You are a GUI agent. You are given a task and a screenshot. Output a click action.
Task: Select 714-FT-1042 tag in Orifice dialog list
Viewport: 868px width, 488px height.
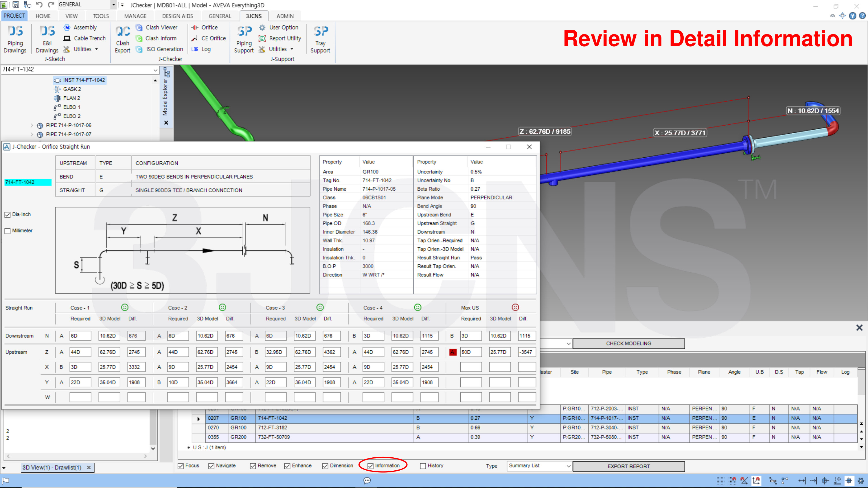pos(28,182)
